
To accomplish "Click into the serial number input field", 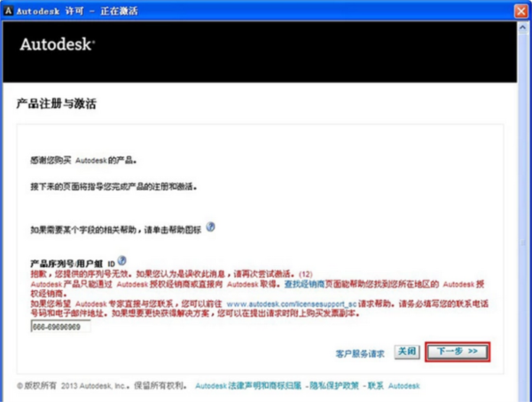I will point(60,327).
